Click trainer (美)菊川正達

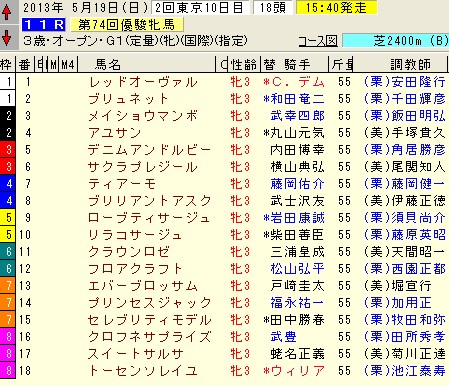(x=405, y=354)
